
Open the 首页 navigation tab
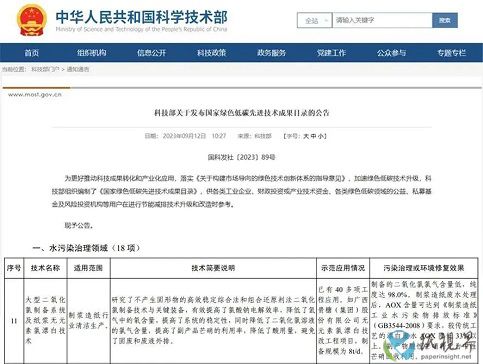(x=32, y=53)
